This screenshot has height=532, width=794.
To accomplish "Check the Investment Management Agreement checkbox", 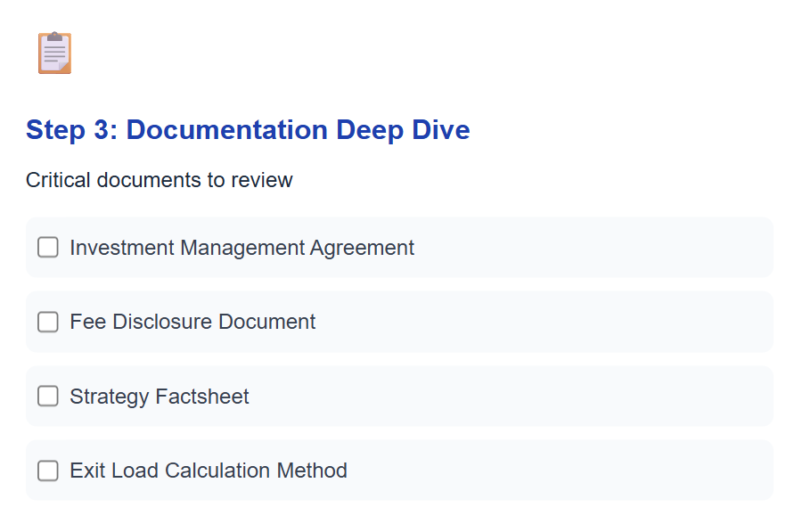I will point(47,247).
